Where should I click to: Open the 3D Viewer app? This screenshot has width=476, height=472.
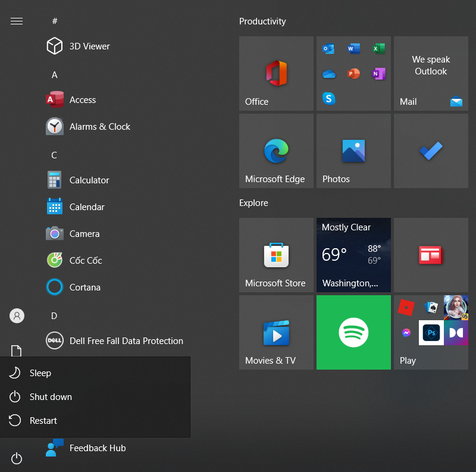[x=115, y=46]
